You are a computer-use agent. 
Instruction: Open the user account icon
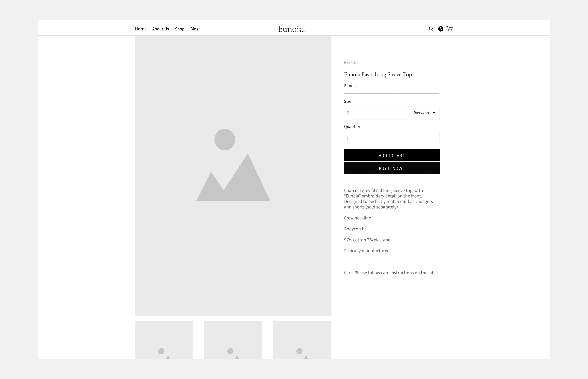click(441, 29)
